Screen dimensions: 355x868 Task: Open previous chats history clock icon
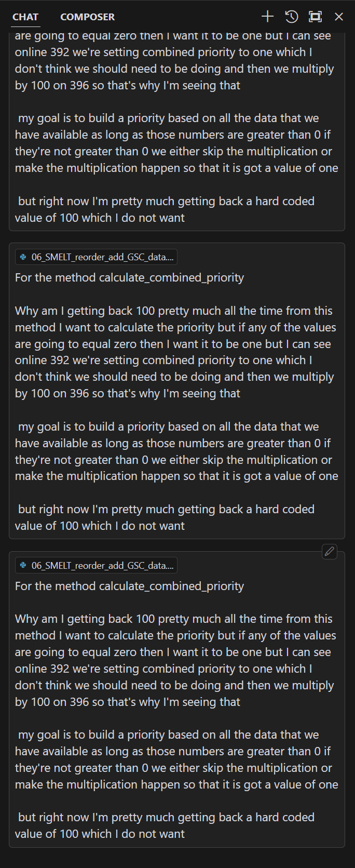[292, 17]
